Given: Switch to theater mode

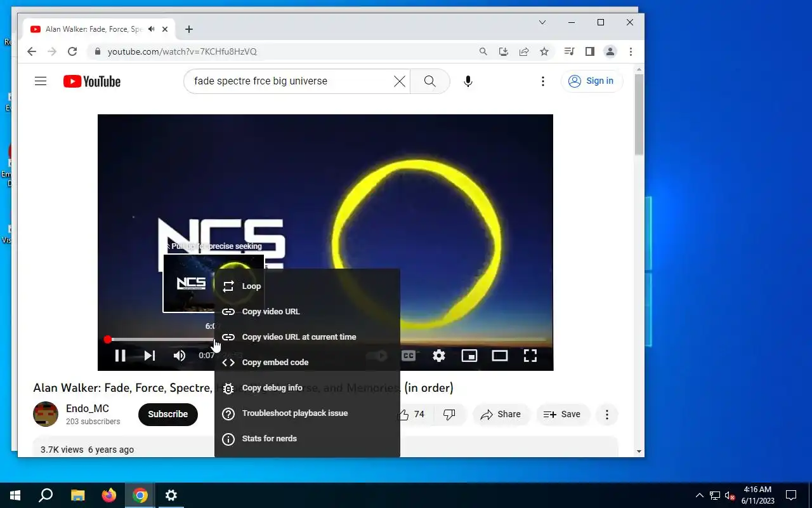Looking at the screenshot, I should (x=500, y=356).
